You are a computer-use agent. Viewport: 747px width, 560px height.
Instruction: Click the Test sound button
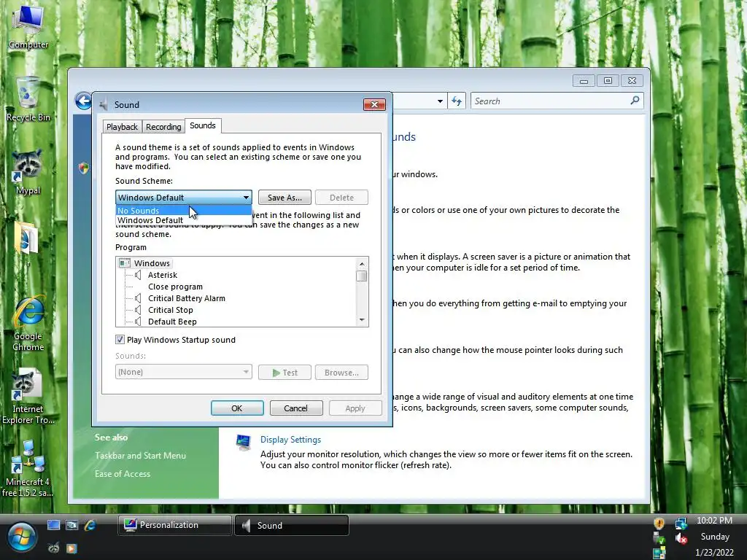(x=285, y=373)
